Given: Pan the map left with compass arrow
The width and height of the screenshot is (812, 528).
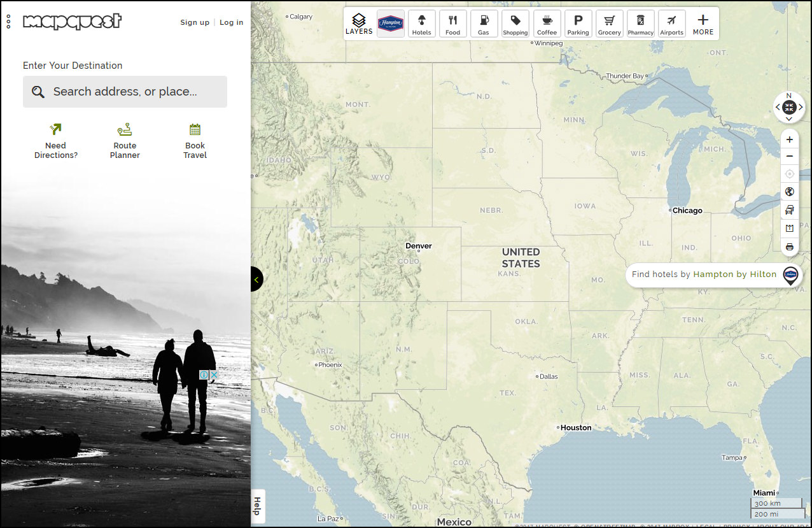Looking at the screenshot, I should pos(778,108).
